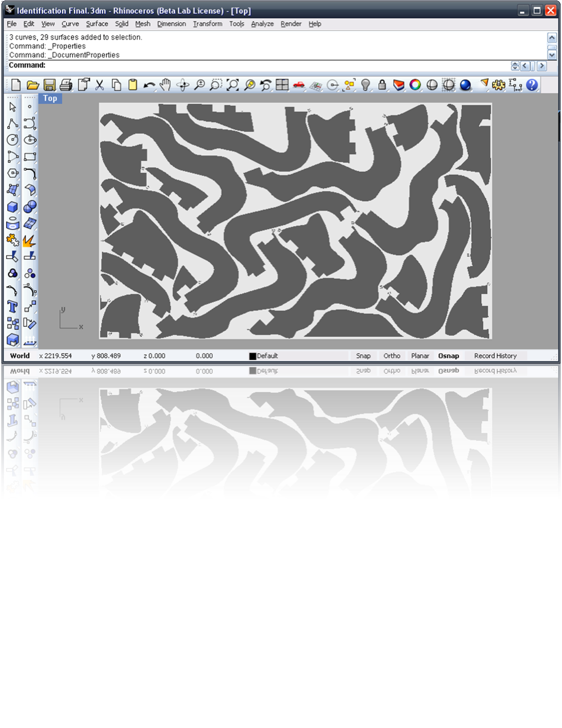This screenshot has width=562, height=728.
Task: Click the up/down stepper beside the Command prompt
Action: click(x=515, y=66)
